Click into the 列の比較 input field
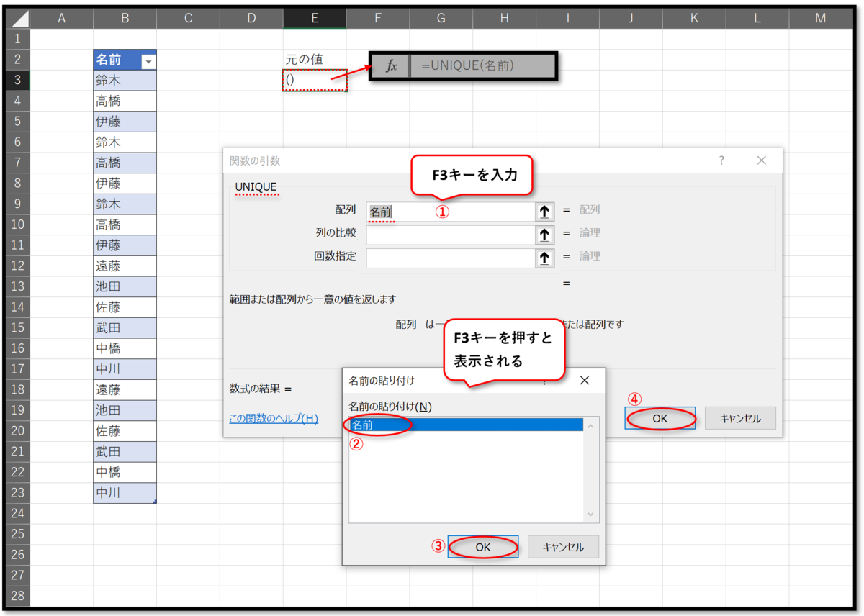 (x=450, y=235)
